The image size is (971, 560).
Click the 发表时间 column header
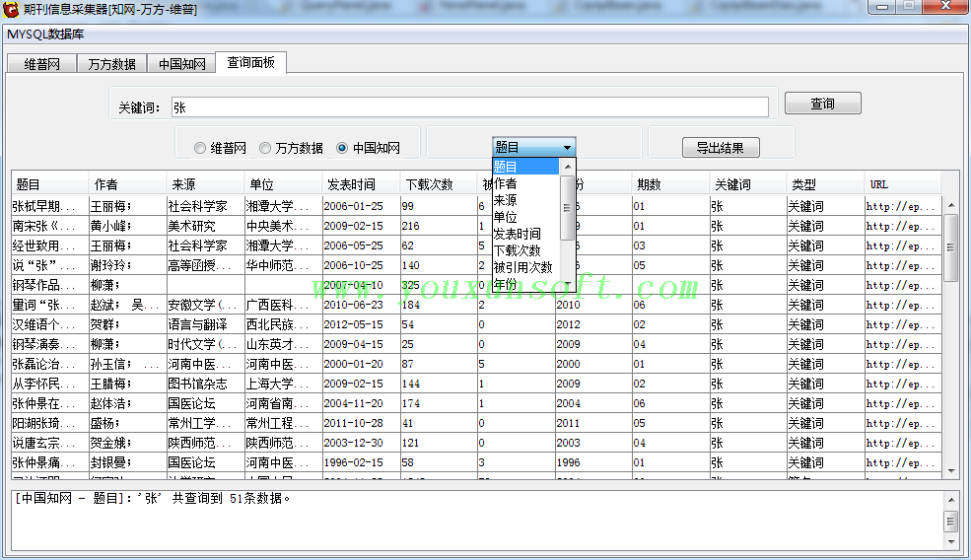(x=361, y=184)
